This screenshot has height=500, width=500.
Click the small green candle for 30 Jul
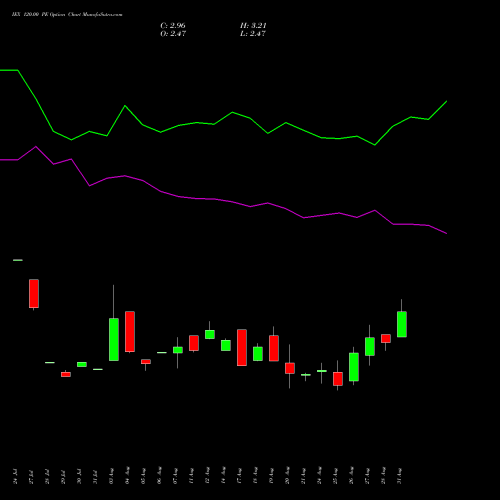click(x=82, y=364)
